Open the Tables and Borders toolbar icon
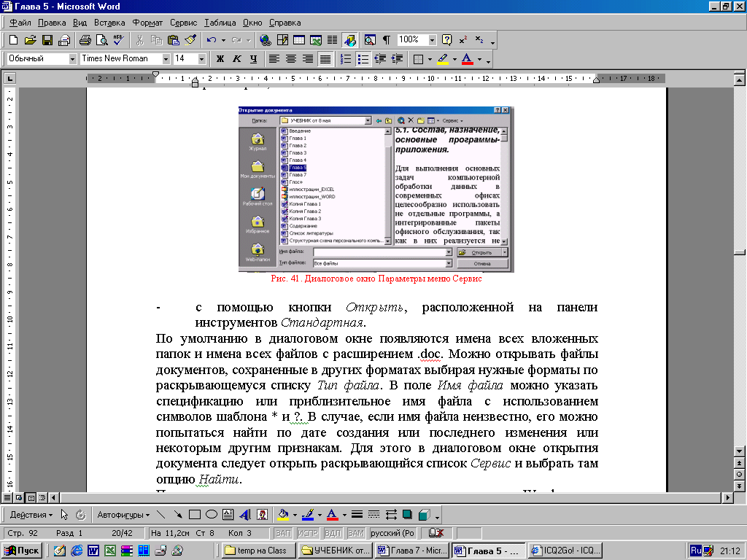 click(x=282, y=40)
